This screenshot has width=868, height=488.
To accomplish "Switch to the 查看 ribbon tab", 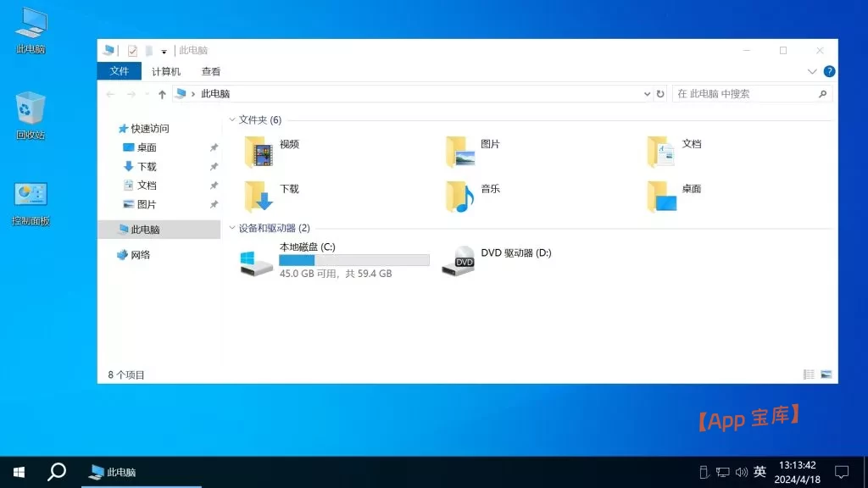I will tap(210, 71).
